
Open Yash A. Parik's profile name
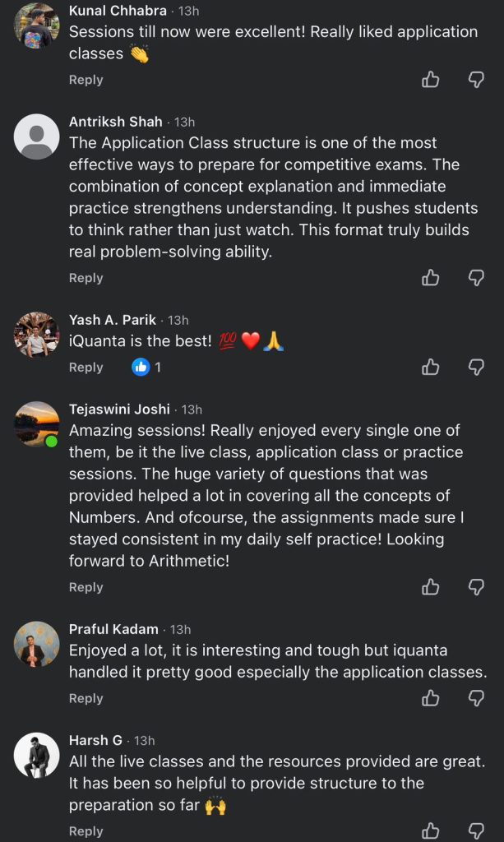point(113,320)
